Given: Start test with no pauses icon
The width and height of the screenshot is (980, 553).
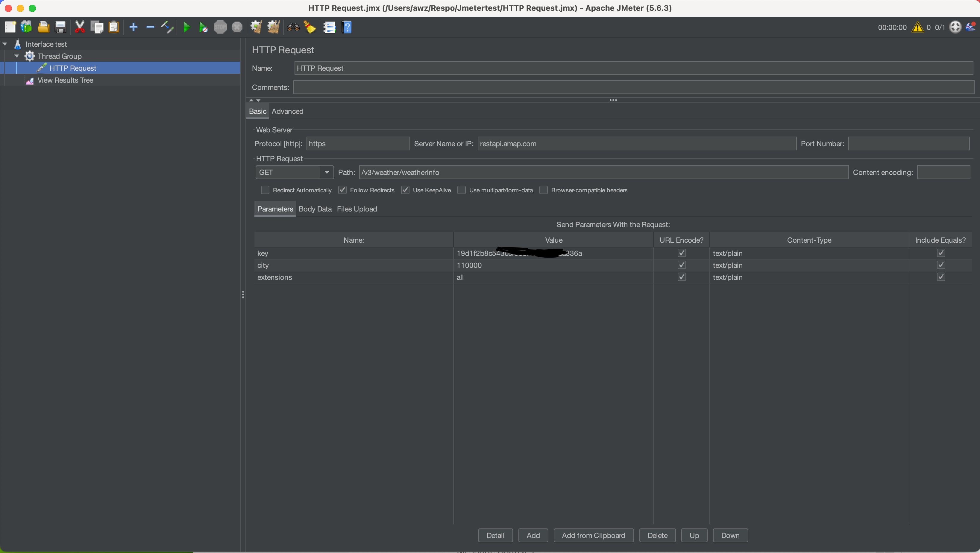Looking at the screenshot, I should pos(203,28).
